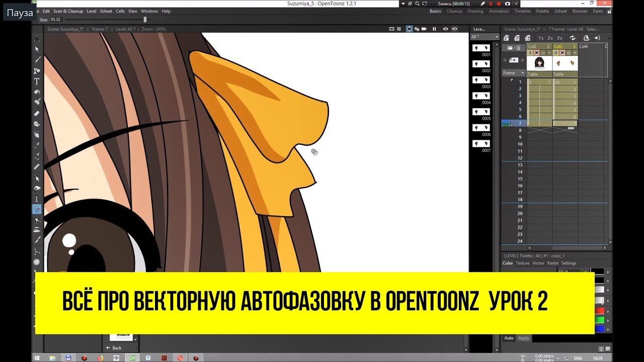Click the Auto button in style editor

tap(509, 338)
